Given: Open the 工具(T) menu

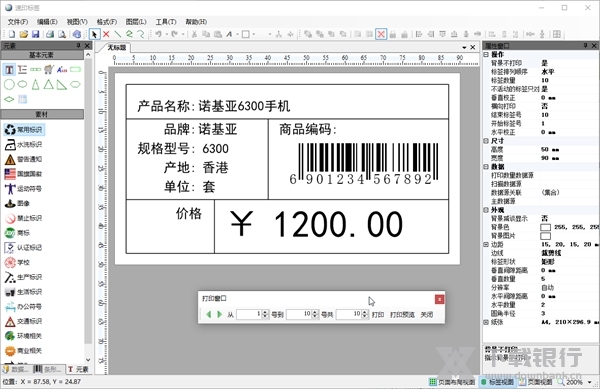Looking at the screenshot, I should click(x=166, y=22).
